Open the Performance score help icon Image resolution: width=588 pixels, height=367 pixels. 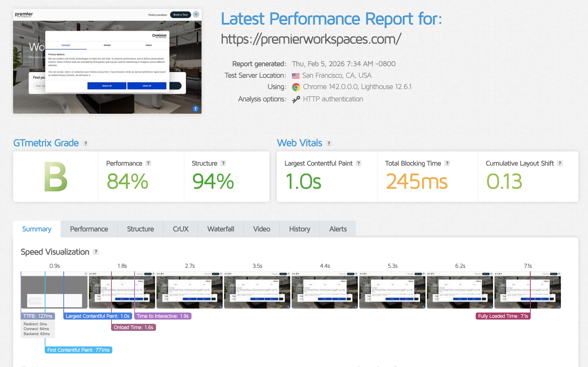[x=148, y=163]
